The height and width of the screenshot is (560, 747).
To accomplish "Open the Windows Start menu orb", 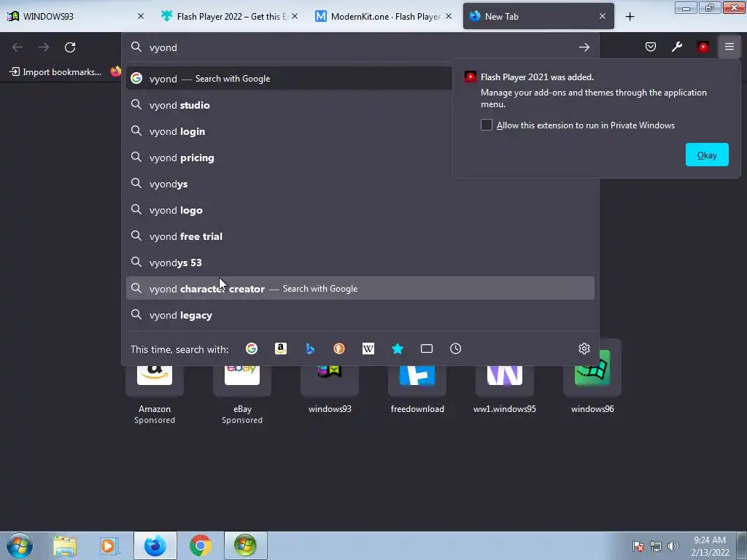I will [20, 545].
